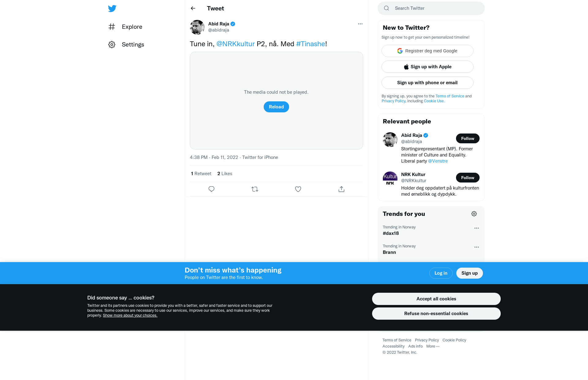Go back with the left arrow
This screenshot has height=380, width=588.
(193, 8)
